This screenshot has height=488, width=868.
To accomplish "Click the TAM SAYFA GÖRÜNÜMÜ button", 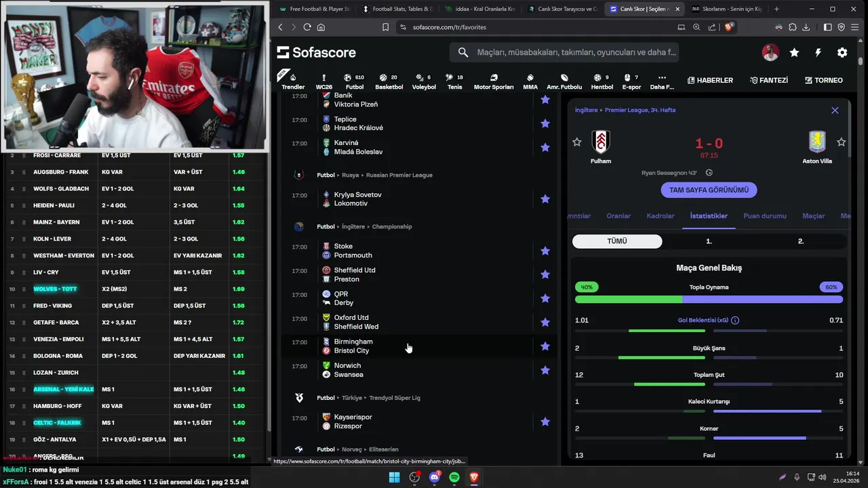I will point(709,190).
